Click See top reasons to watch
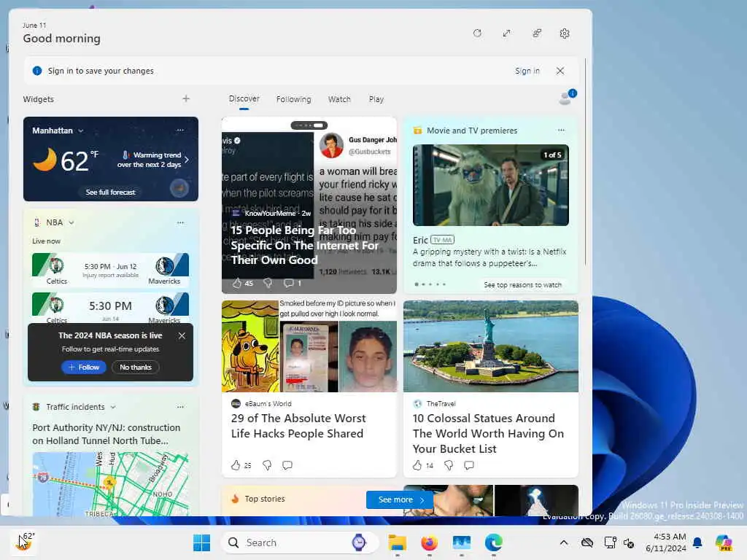Viewport: 747px width, 560px height. [x=522, y=285]
